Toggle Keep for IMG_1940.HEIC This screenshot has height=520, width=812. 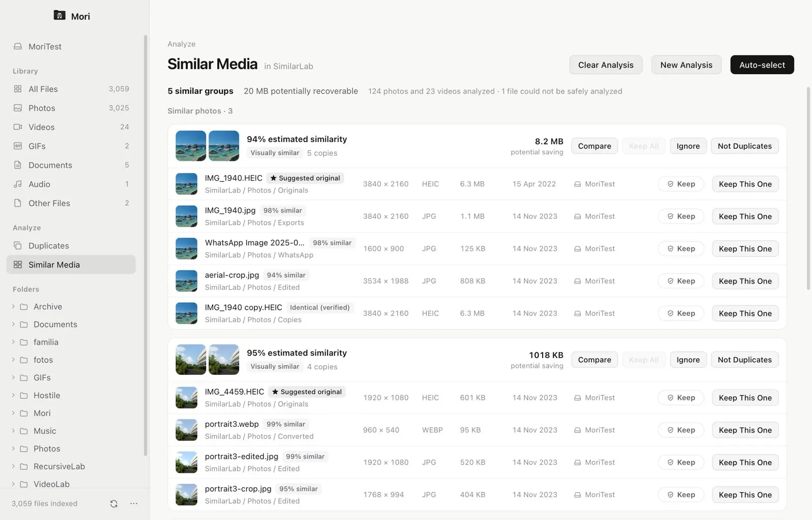681,184
